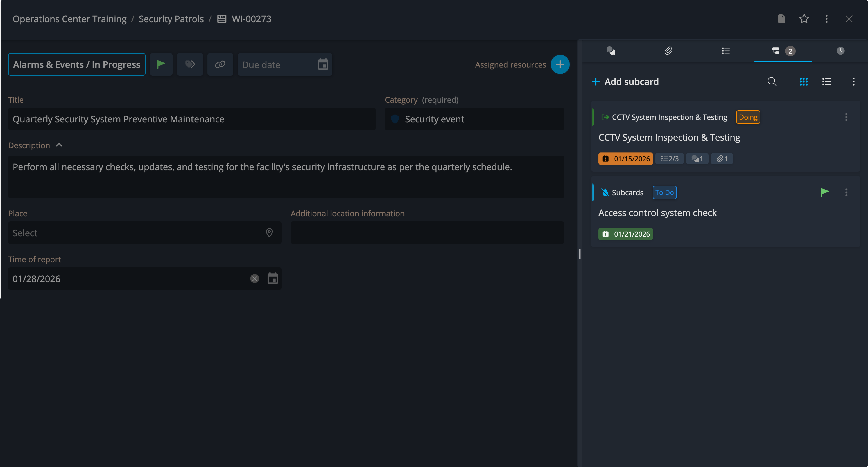The width and height of the screenshot is (868, 467).
Task: Add assigned resources with plus button
Action: click(560, 64)
